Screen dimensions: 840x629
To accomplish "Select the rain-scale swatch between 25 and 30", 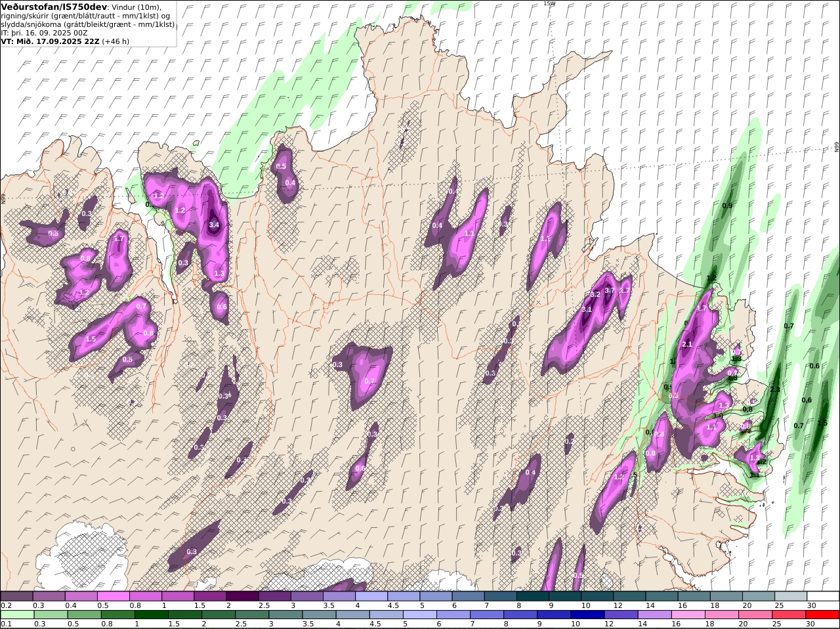I will click(789, 615).
